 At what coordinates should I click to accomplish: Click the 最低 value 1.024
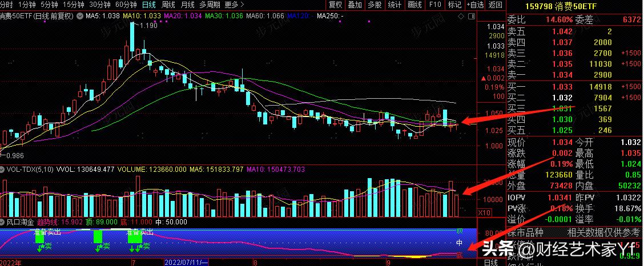[631, 164]
